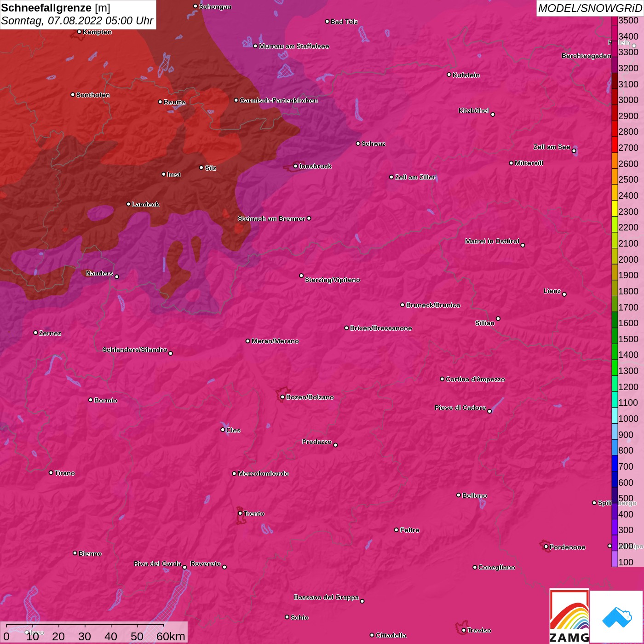Click the 60km mark on scale bar
This screenshot has width=644, height=644.
(170, 636)
